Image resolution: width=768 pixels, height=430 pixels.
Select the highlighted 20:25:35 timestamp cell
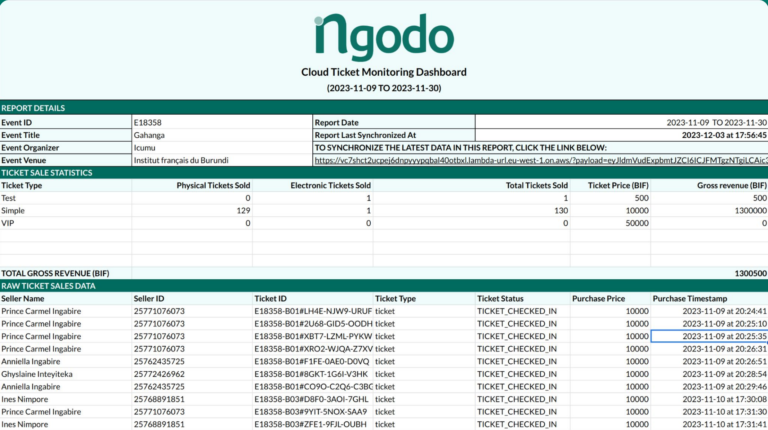tap(709, 336)
